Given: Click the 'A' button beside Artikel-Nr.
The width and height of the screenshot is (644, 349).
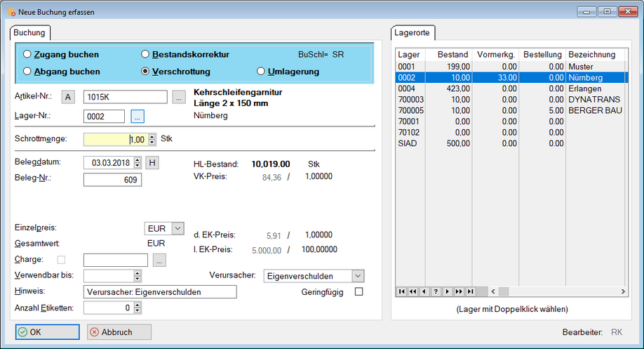Looking at the screenshot, I should pos(68,97).
